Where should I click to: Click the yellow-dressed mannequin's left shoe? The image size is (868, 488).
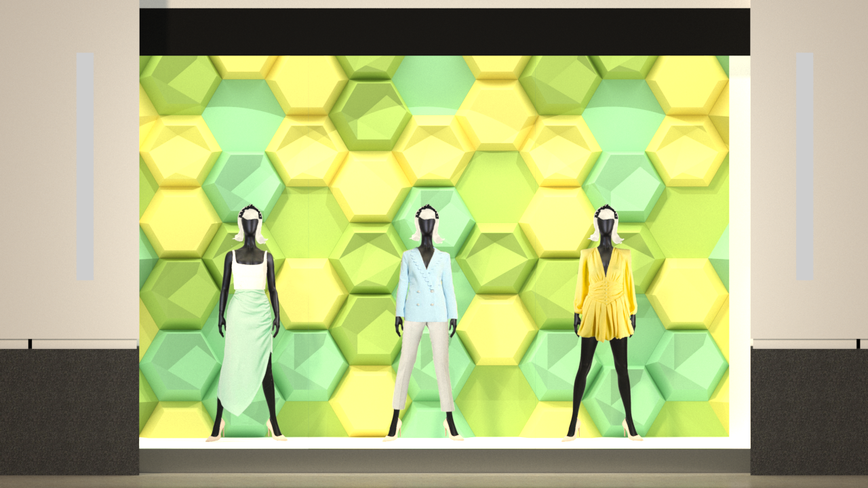(632, 431)
